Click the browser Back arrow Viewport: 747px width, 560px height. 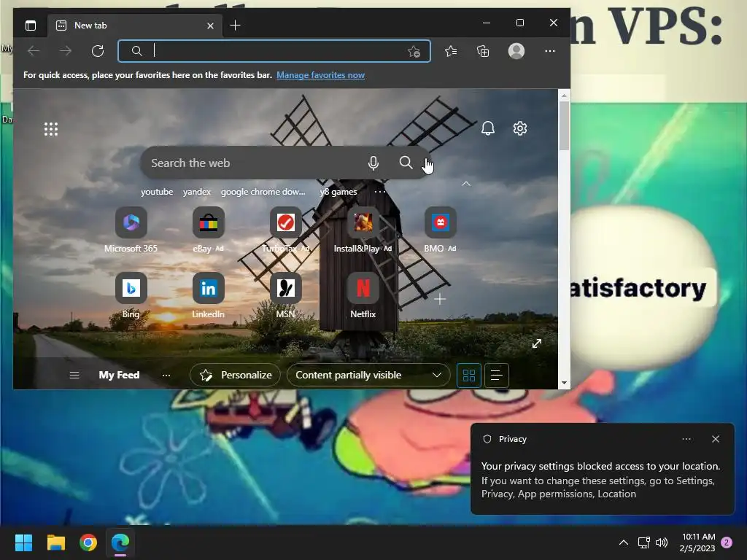tap(34, 51)
